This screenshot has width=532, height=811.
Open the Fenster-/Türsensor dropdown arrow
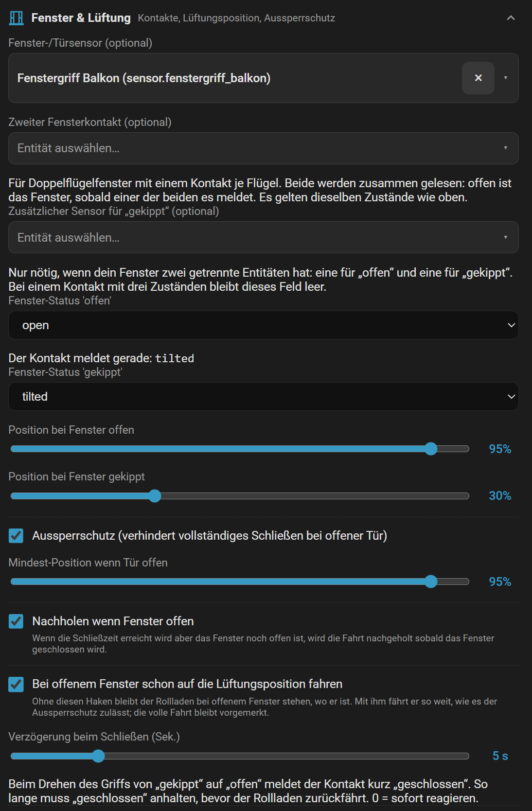tap(506, 78)
